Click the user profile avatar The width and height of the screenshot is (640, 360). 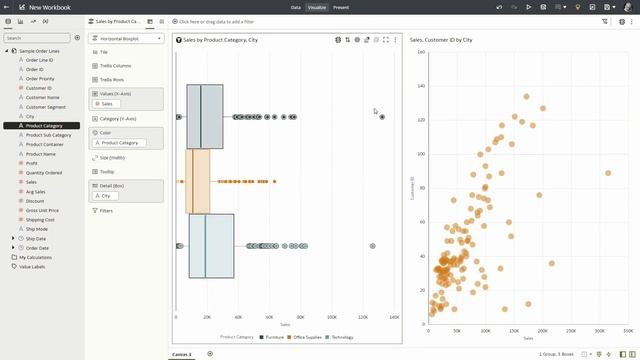click(628, 7)
